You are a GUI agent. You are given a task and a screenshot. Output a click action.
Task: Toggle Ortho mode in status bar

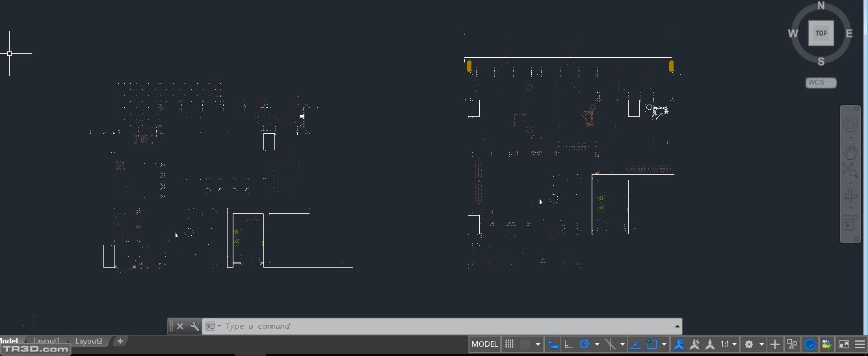569,344
